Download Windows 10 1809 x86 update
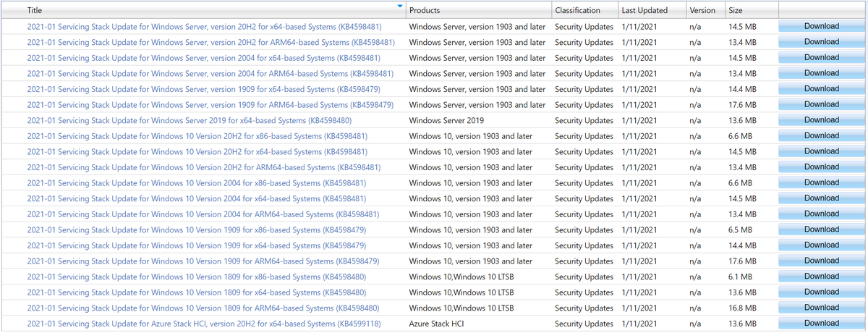The image size is (868, 333). 822,277
